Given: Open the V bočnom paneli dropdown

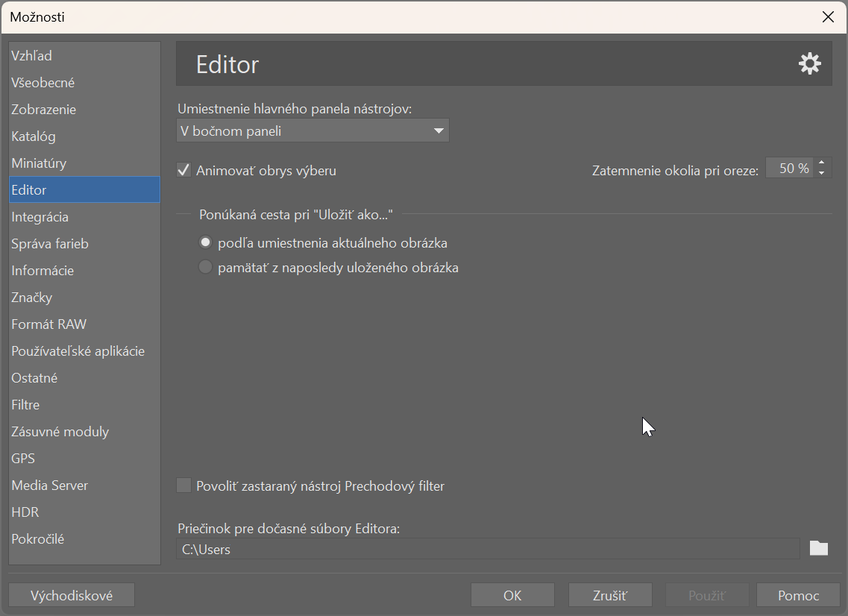Looking at the screenshot, I should pos(312,131).
